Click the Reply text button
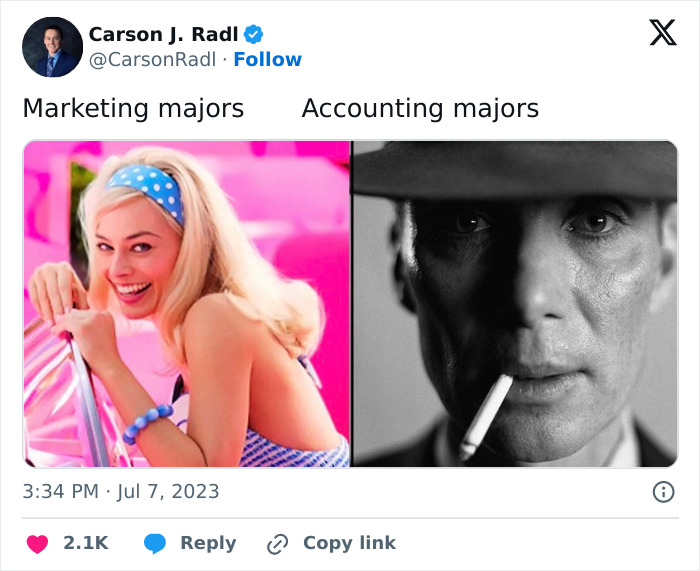The height and width of the screenshot is (571, 700). (x=208, y=543)
